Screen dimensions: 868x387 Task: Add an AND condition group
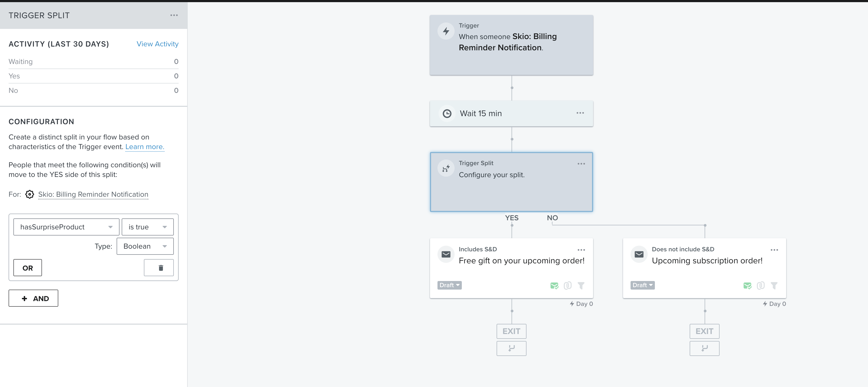click(x=33, y=298)
